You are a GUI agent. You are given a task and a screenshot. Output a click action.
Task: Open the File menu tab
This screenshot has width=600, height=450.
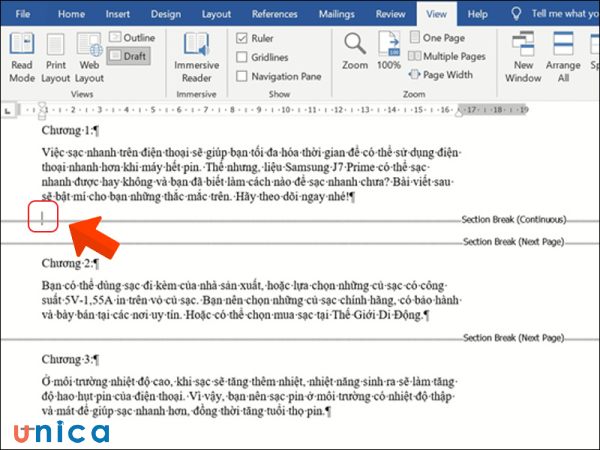click(22, 14)
